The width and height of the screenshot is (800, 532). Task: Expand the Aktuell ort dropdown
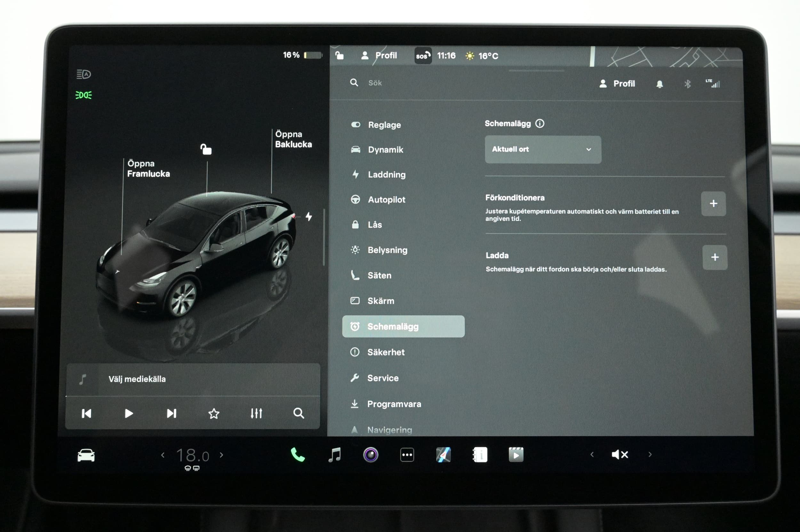[x=543, y=150]
